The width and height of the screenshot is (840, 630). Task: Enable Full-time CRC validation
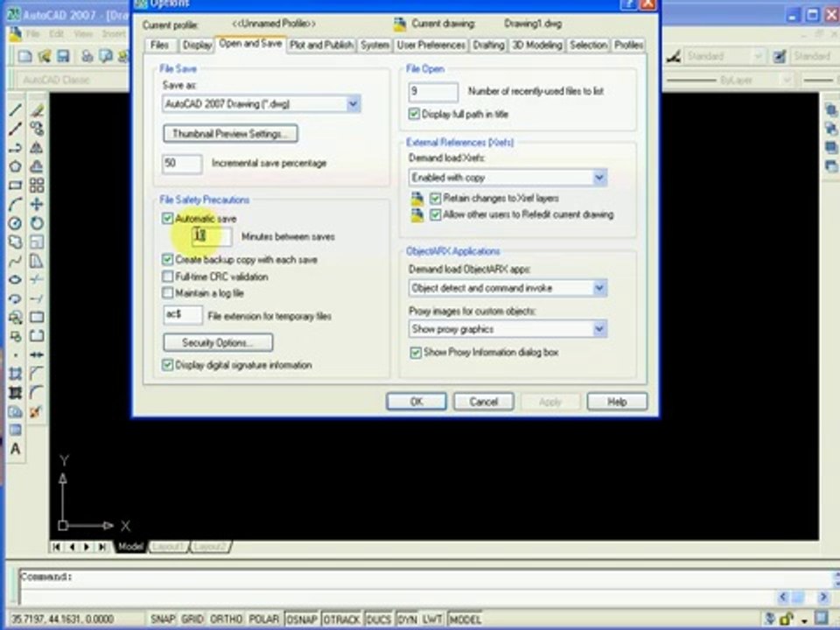click(x=168, y=276)
